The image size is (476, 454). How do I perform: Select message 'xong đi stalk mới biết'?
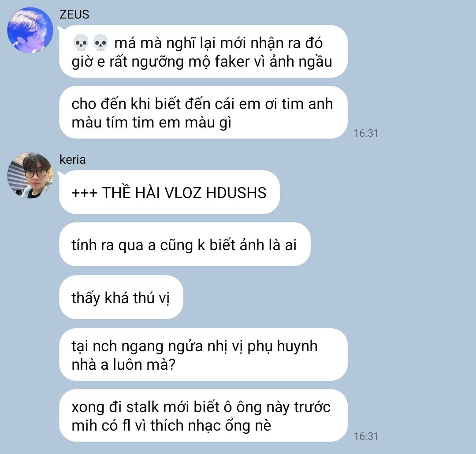203,416
